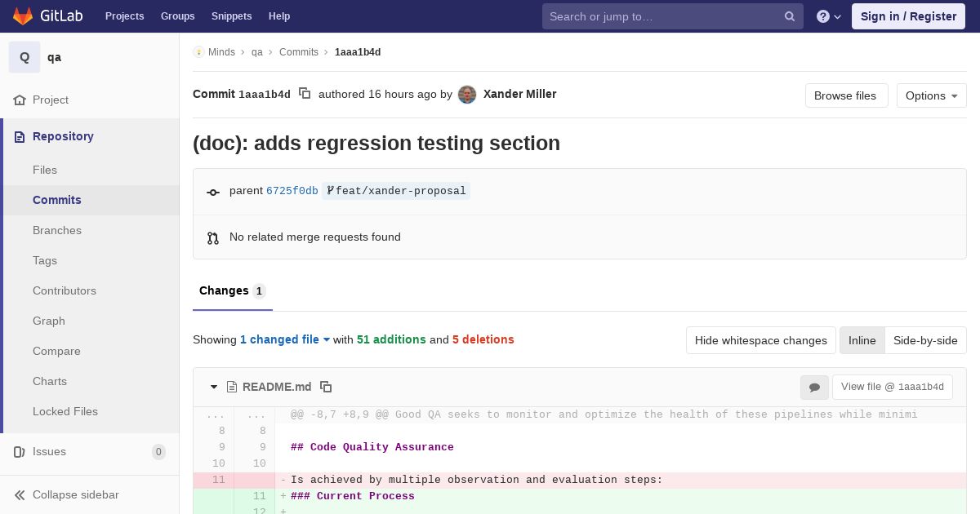Image resolution: width=980 pixels, height=514 pixels.
Task: Copy commit SHA with clipboard icon
Action: (305, 94)
